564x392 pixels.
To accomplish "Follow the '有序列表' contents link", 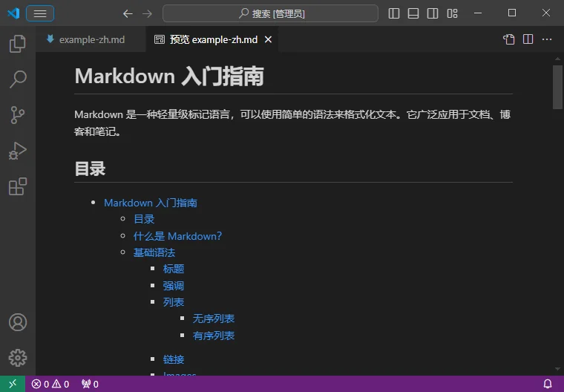I will [214, 336].
